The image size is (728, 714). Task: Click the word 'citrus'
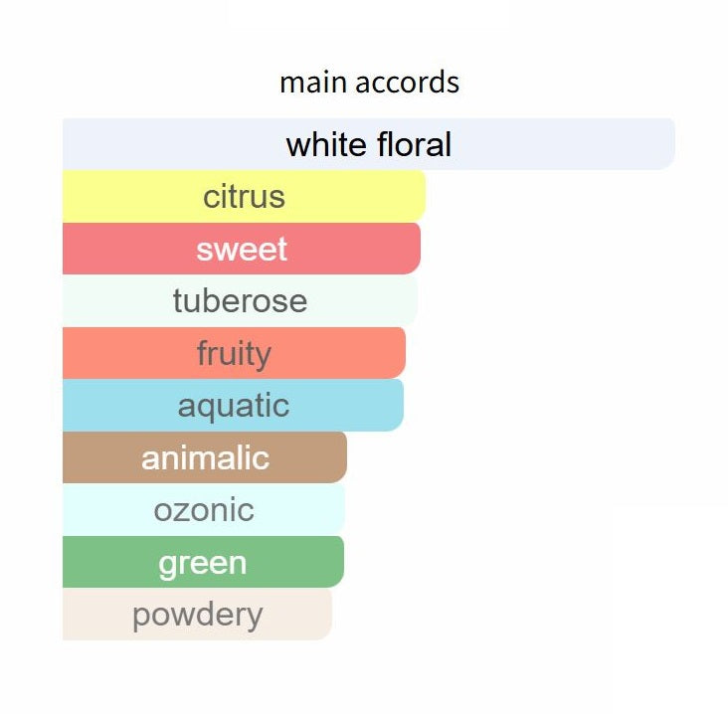(244, 197)
